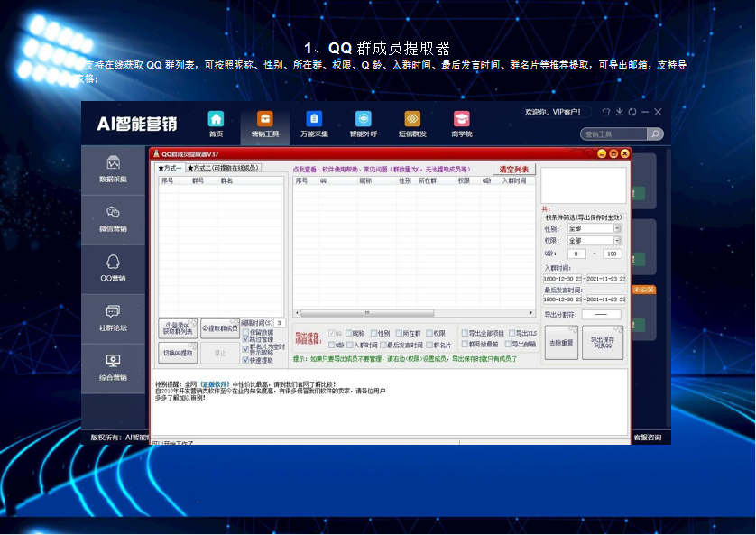Image resolution: width=756 pixels, height=535 pixels.
Task: Open the 正版软件 link in notice
Action: pyautogui.click(x=215, y=384)
